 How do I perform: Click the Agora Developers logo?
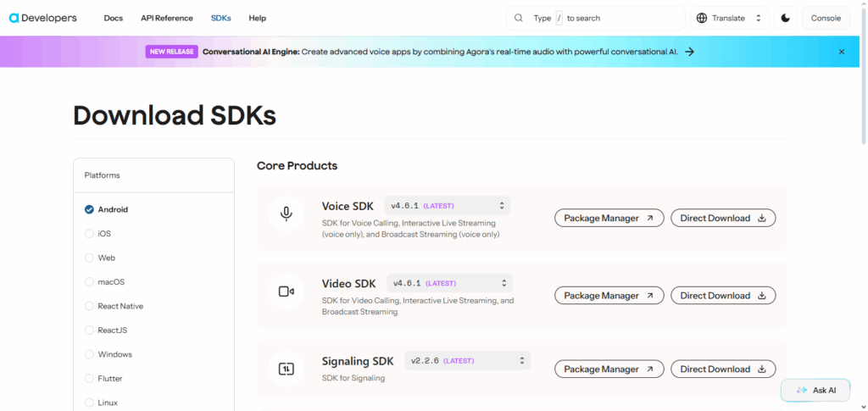[x=43, y=19]
